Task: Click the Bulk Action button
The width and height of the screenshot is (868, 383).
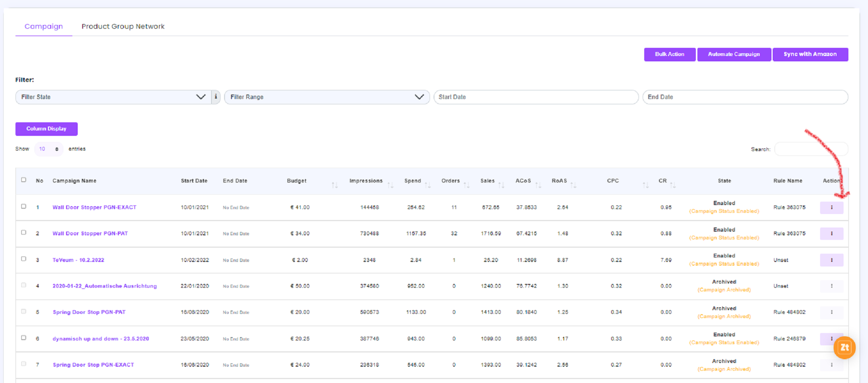Action: click(x=670, y=54)
